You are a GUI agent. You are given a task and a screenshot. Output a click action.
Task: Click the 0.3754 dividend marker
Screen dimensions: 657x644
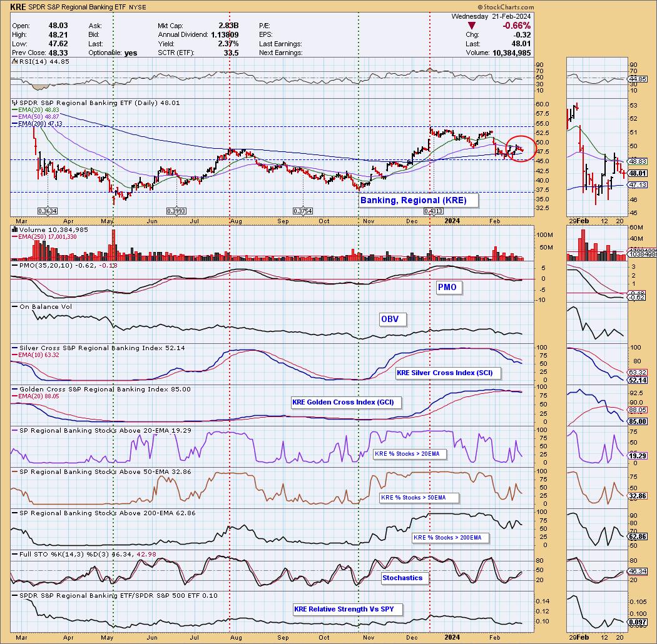pyautogui.click(x=302, y=211)
